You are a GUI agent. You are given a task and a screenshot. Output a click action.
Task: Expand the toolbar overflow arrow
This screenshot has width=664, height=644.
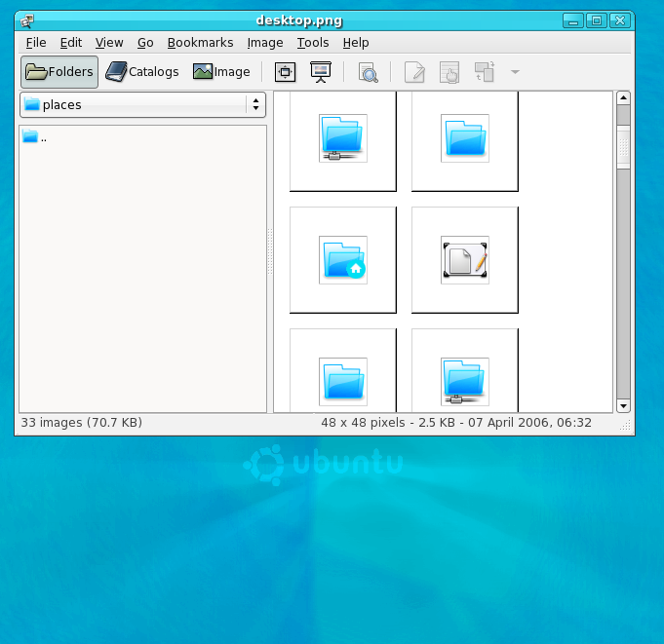(515, 72)
